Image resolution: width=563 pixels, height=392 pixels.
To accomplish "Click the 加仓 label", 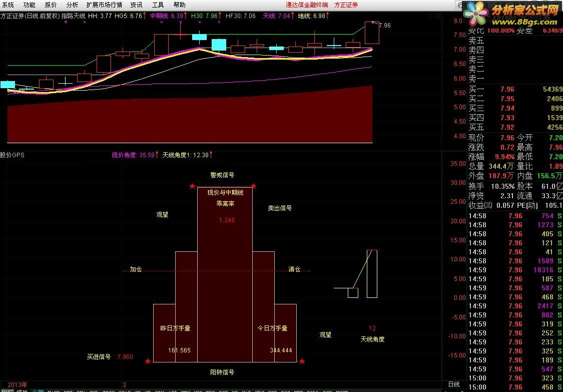I will 136,269.
